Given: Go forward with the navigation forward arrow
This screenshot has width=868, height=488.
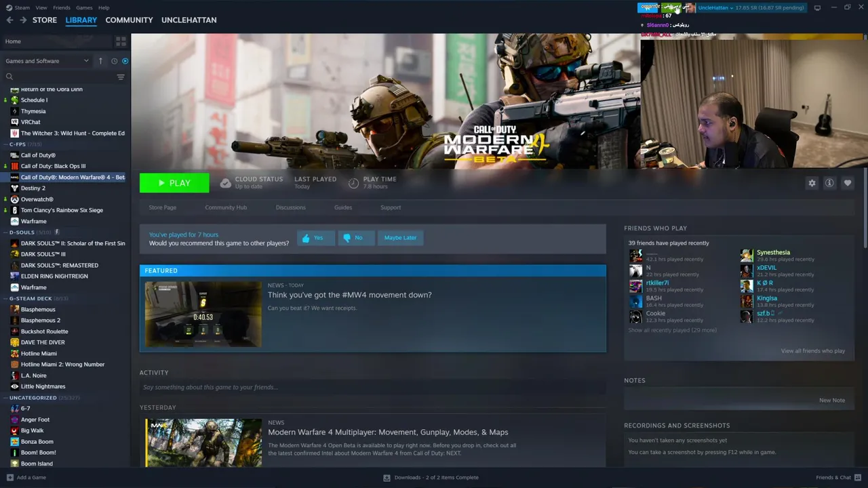Looking at the screenshot, I should coord(23,20).
